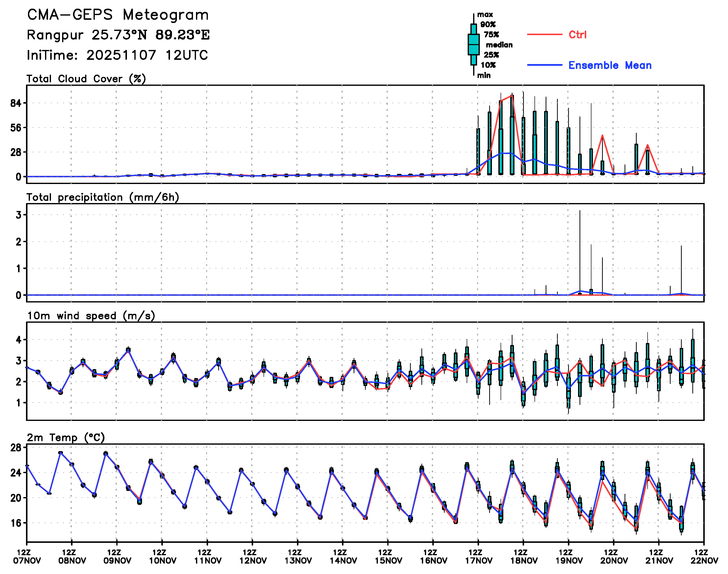Click the 12Z 22NOV time axis label
Image resolution: width=728 pixels, height=574 pixels.
click(x=704, y=556)
